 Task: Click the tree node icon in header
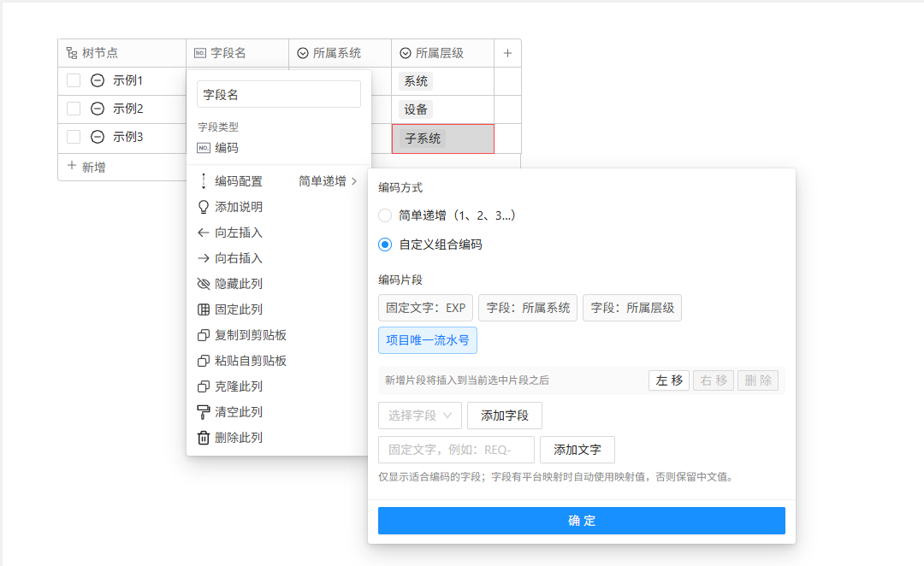click(72, 53)
